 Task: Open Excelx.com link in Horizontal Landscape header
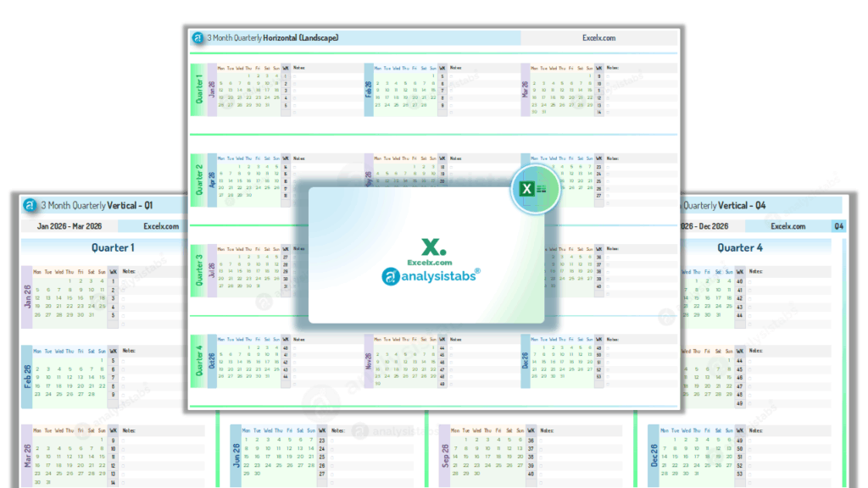coord(598,38)
